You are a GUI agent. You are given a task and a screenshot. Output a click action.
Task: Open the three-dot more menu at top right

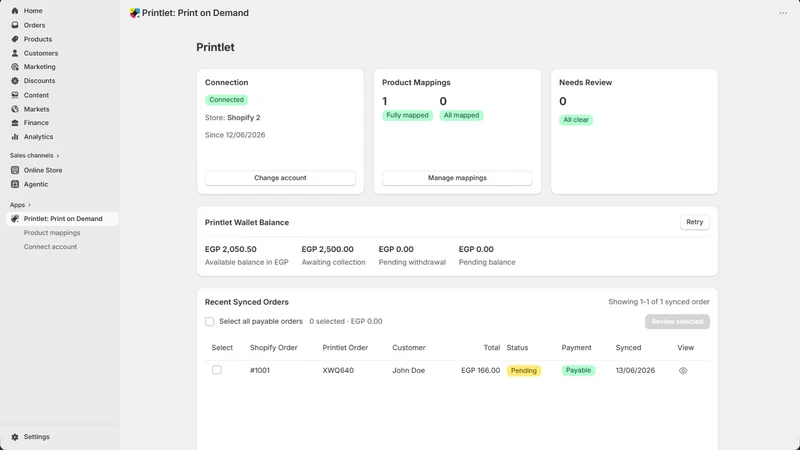[x=783, y=13]
